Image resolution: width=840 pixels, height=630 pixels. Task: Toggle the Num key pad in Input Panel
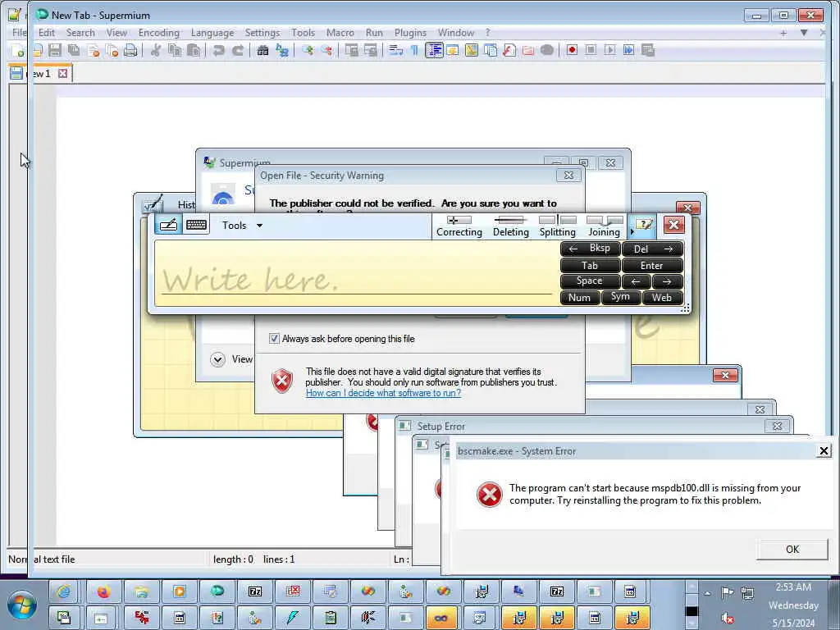pyautogui.click(x=579, y=297)
